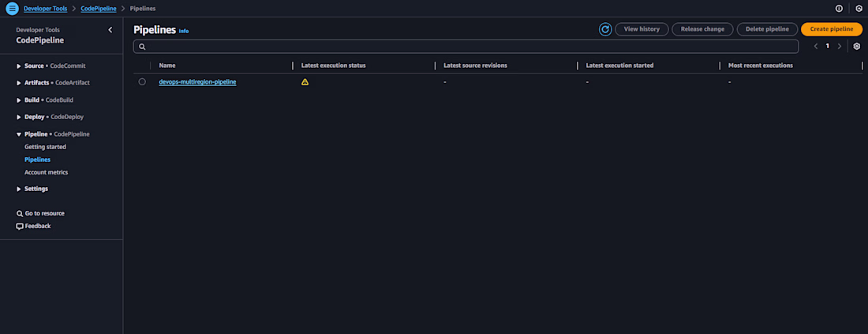Click the CodePipeline sidebar heading

[40, 40]
